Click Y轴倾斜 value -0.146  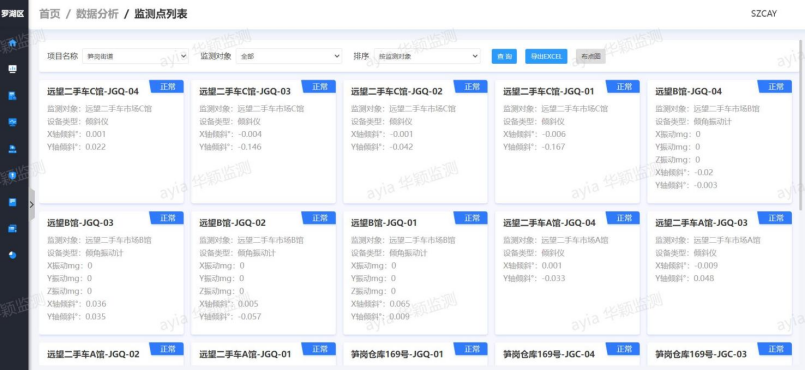250,147
